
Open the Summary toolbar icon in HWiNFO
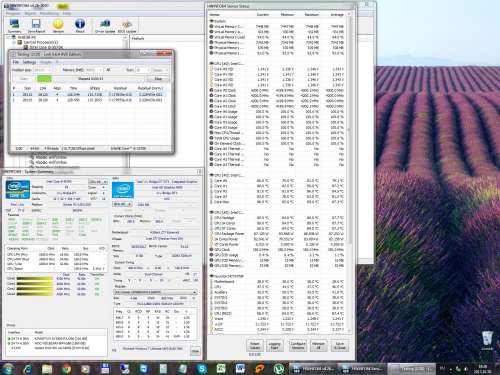coord(14,26)
